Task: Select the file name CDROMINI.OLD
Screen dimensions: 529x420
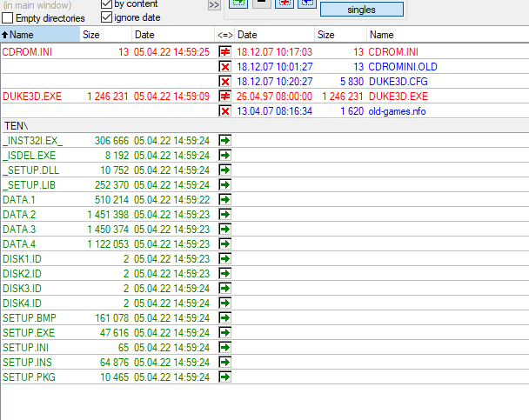Action: coord(403,67)
